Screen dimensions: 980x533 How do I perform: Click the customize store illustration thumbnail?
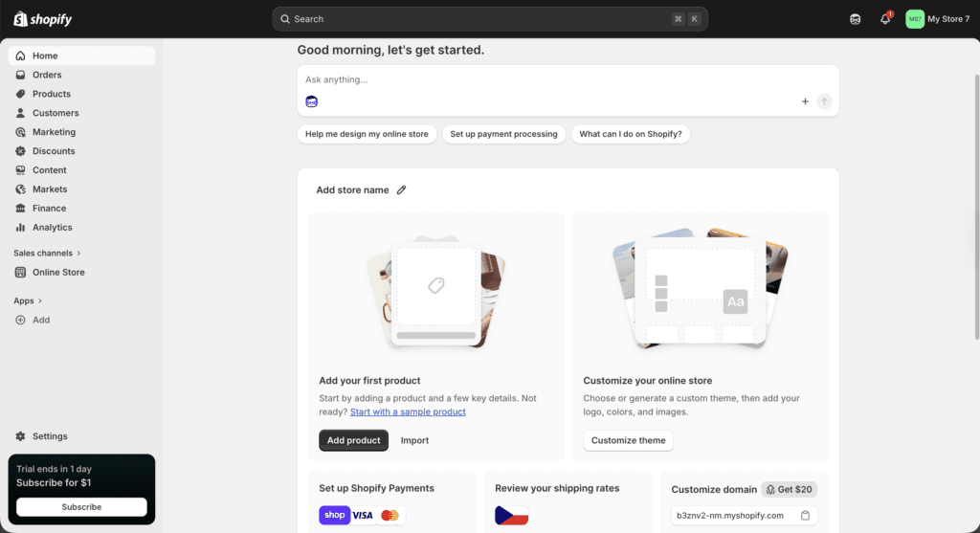700,288
